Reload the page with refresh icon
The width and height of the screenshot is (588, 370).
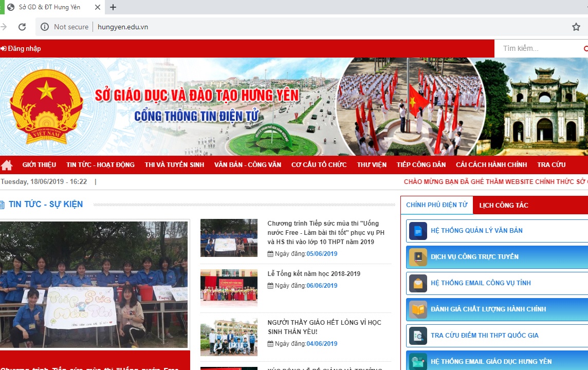pyautogui.click(x=22, y=27)
